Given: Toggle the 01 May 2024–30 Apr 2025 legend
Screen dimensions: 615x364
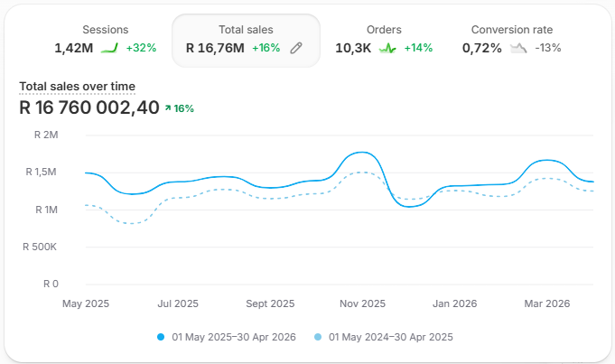Looking at the screenshot, I should 384,337.
